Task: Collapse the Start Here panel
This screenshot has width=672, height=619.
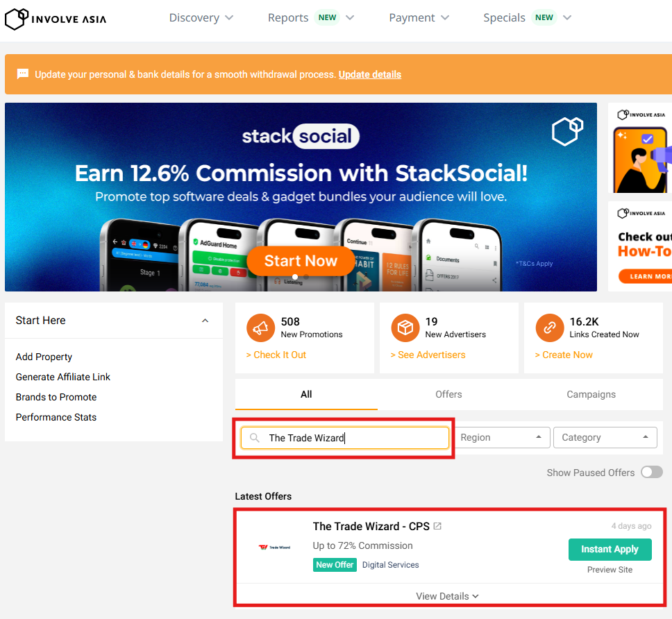Action: (205, 321)
